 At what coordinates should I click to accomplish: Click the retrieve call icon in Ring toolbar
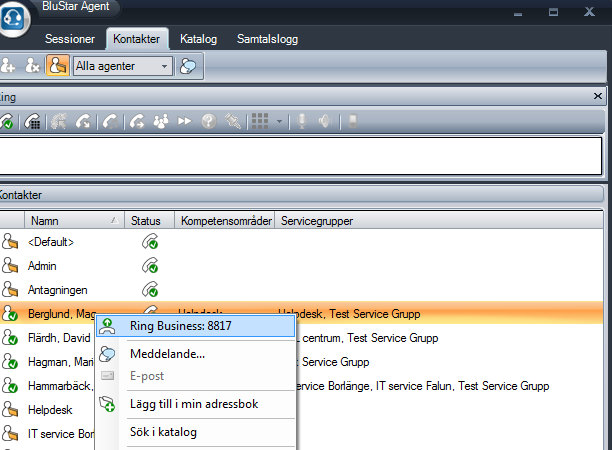point(58,121)
